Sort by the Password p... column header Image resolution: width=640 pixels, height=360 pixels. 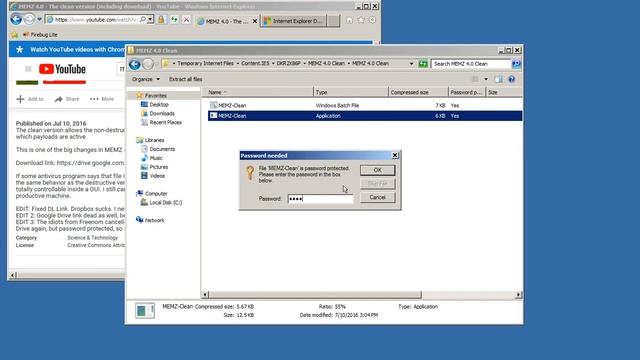pos(467,92)
